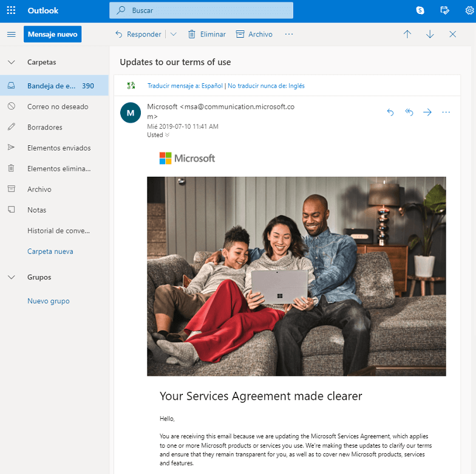The image size is (476, 474).
Task: Click the family on couch email image
Action: point(296,276)
